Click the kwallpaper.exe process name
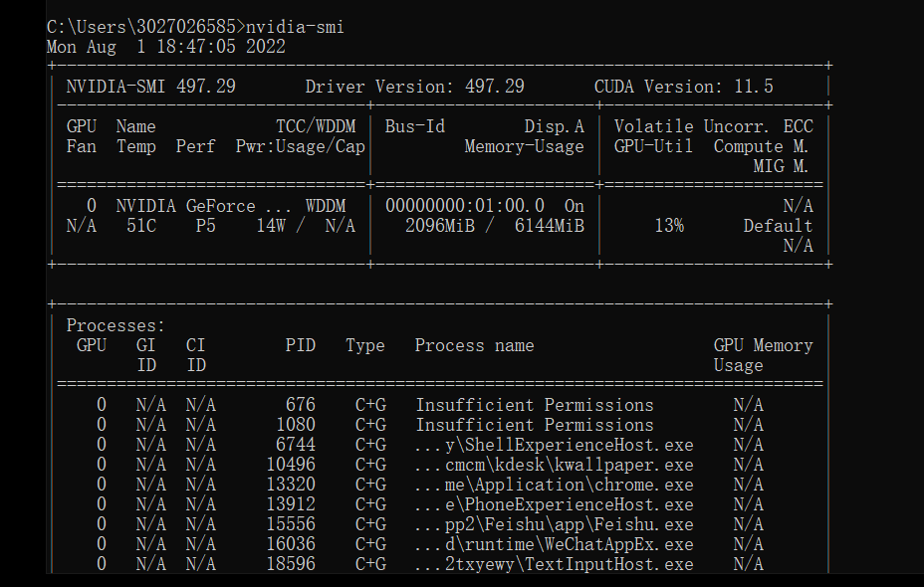The width and height of the screenshot is (924, 587). [x=554, y=466]
